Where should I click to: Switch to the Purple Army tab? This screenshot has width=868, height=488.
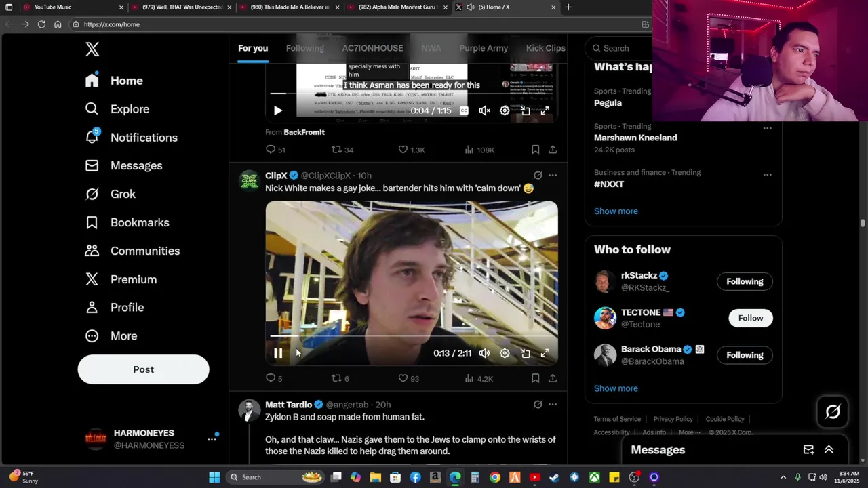pos(484,48)
